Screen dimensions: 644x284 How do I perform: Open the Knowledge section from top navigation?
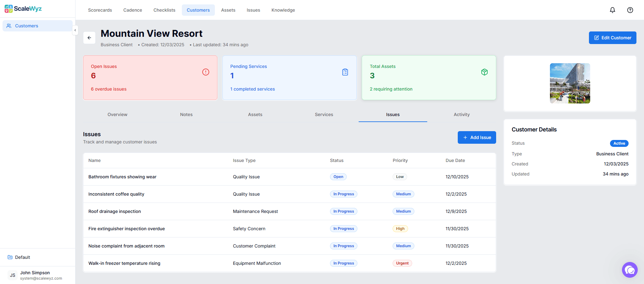(x=283, y=10)
